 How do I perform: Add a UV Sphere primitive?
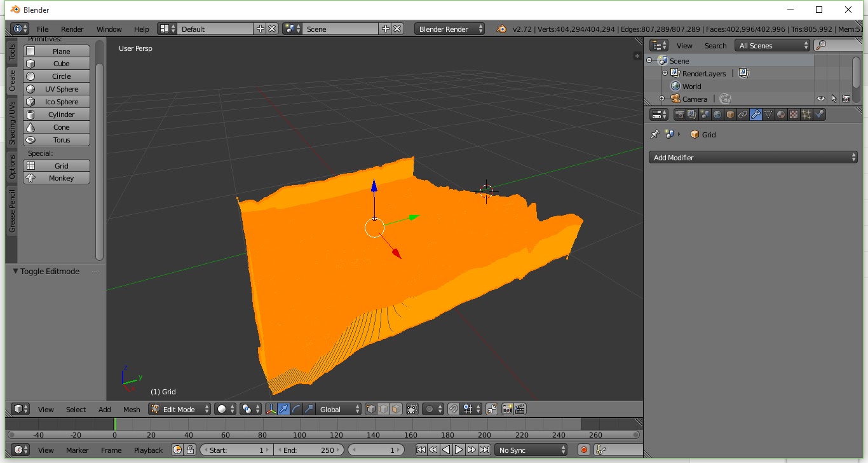pos(57,89)
